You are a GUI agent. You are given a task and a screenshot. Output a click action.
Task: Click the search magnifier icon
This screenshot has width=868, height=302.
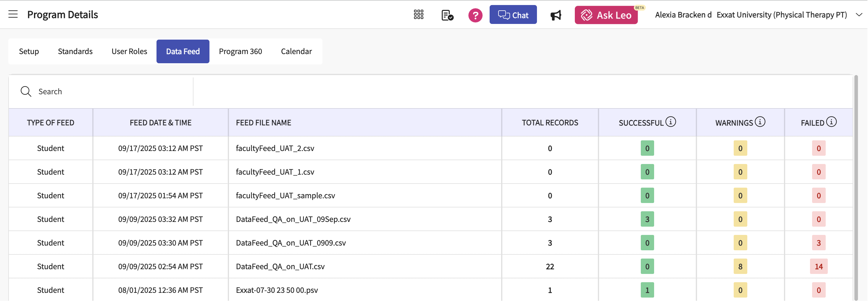[x=26, y=91]
